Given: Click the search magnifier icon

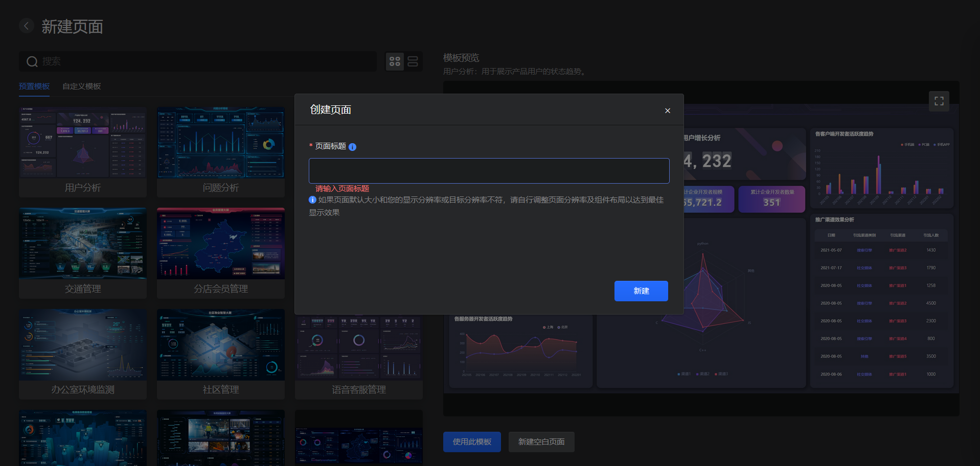Looking at the screenshot, I should coord(32,62).
